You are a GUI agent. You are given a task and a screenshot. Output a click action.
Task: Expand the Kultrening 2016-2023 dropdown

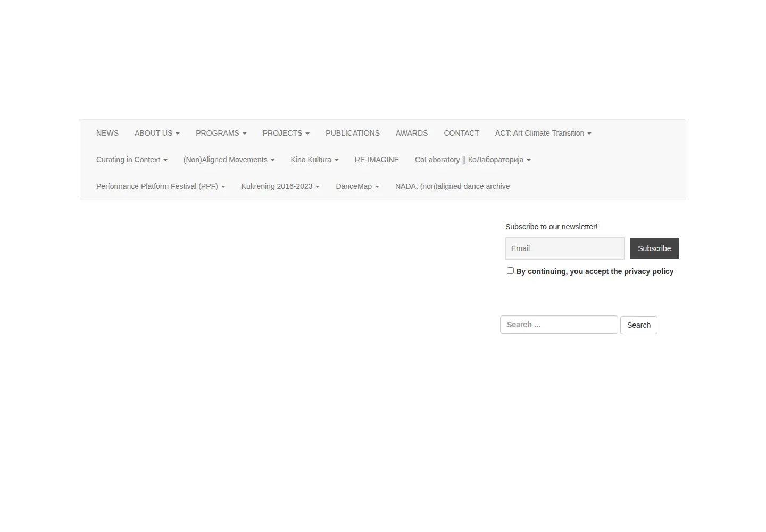[x=280, y=186]
